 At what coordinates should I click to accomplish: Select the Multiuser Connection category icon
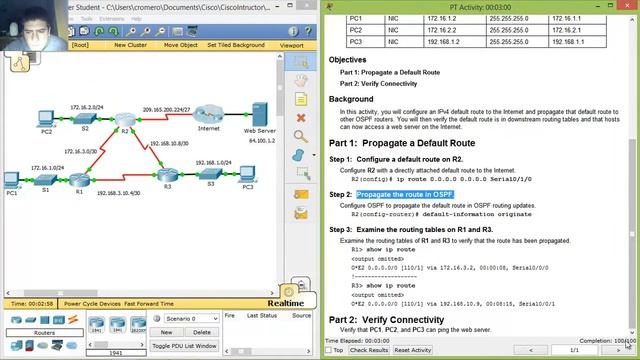pyautogui.click(x=72, y=345)
